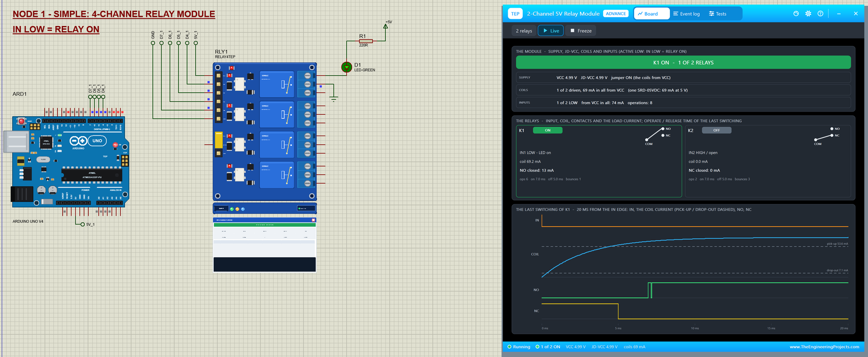Enable Live mode
This screenshot has height=357, width=868.
(x=551, y=31)
